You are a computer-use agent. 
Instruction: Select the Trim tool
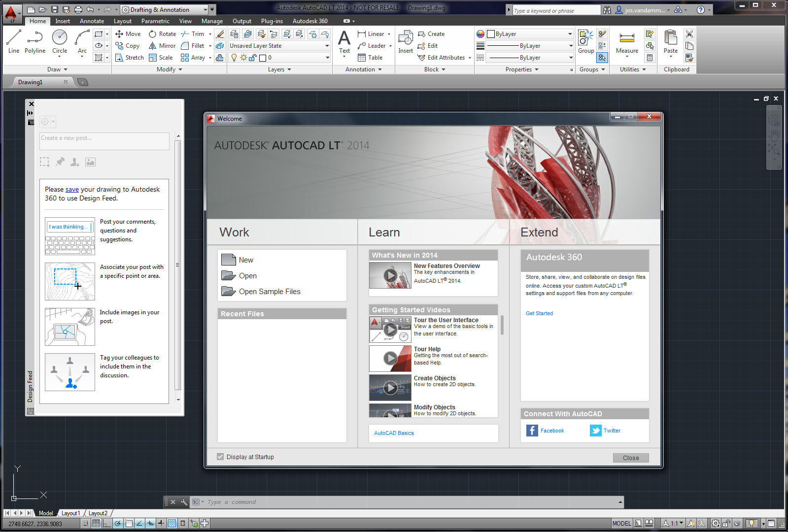pyautogui.click(x=193, y=34)
